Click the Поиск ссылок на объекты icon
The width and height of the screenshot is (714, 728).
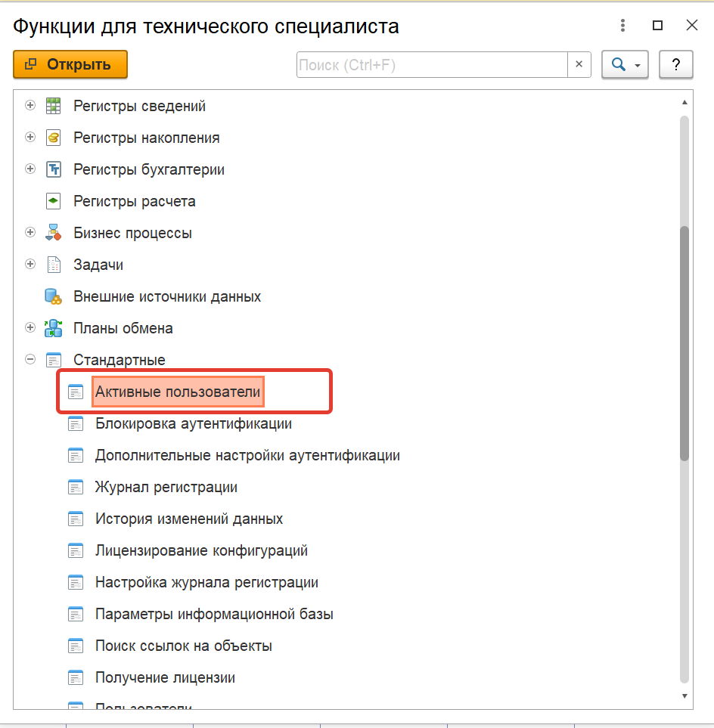(x=76, y=646)
